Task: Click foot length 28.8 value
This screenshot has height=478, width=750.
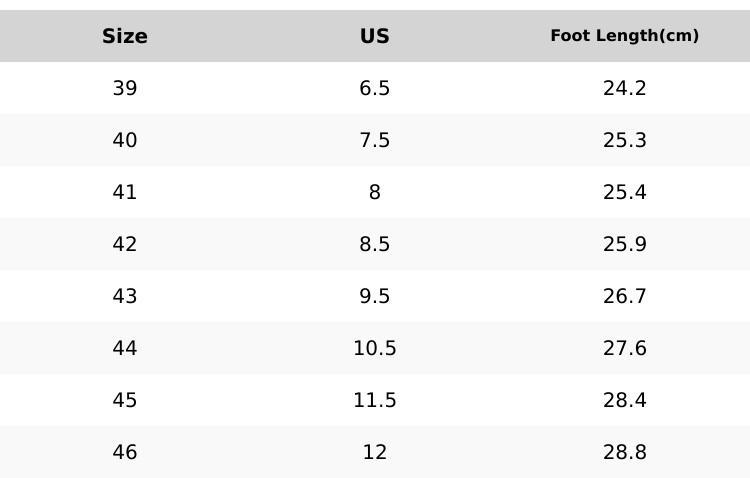Action: pos(624,452)
